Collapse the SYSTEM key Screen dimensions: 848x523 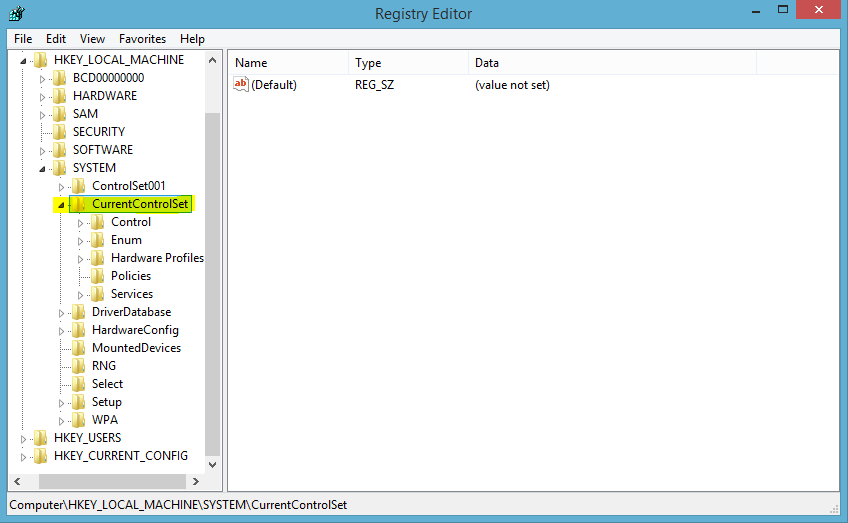42,169
